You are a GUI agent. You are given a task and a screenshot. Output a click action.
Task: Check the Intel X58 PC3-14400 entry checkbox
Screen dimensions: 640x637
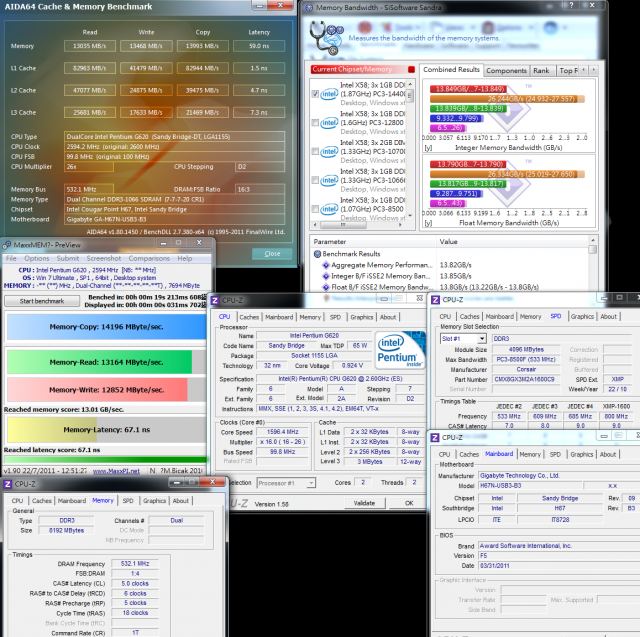click(315, 94)
